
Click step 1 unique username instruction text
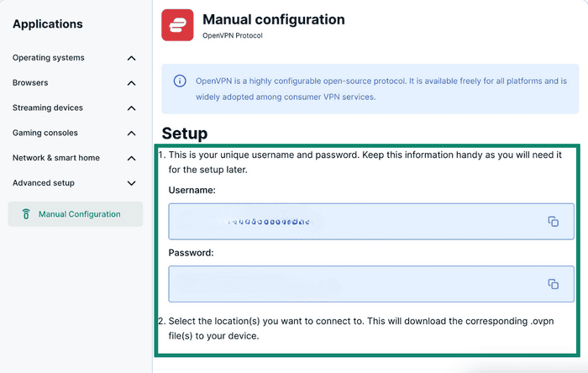point(365,162)
